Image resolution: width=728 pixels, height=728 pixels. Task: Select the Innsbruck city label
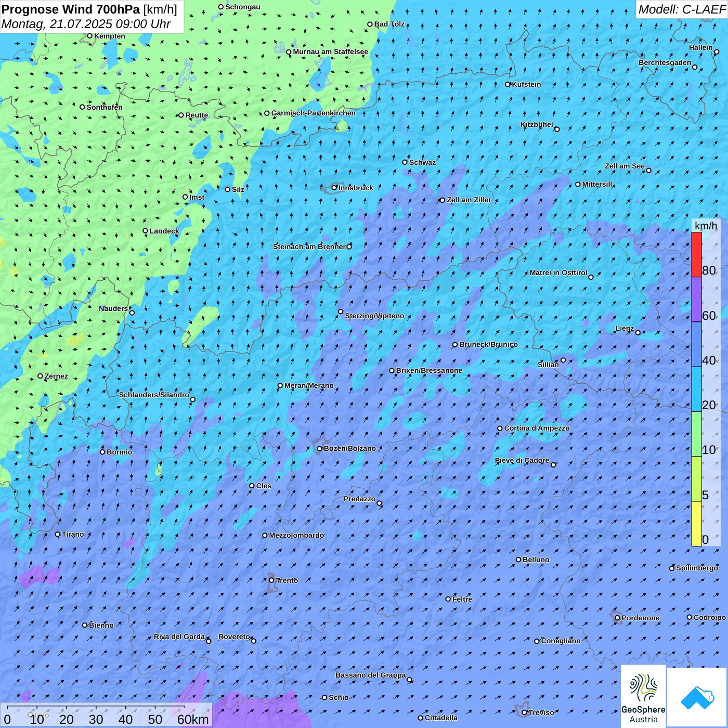(356, 188)
